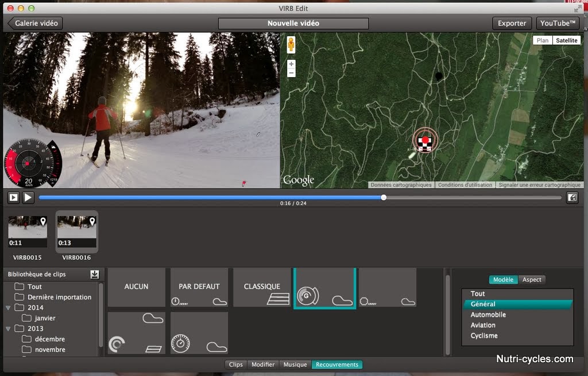Upload video with YouTube button

pos(558,24)
